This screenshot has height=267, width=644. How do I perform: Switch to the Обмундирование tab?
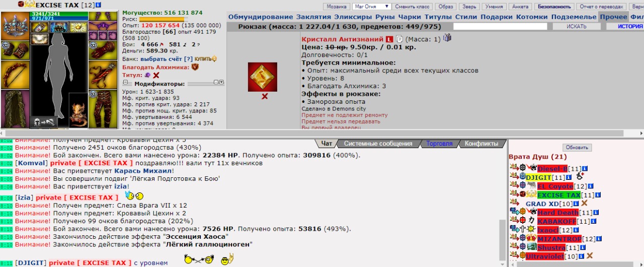262,17
